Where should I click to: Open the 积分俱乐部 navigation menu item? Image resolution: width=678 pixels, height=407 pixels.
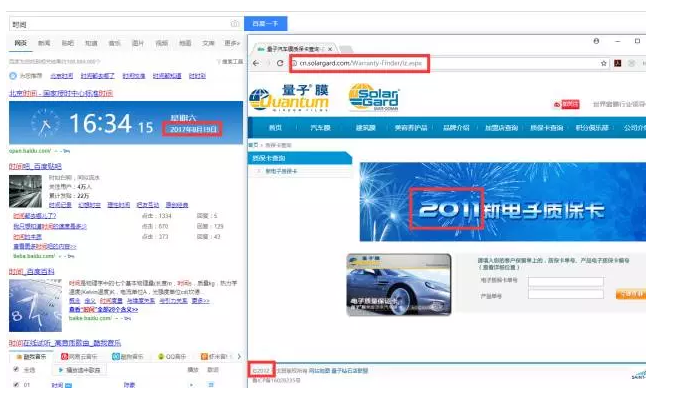[x=592, y=128]
